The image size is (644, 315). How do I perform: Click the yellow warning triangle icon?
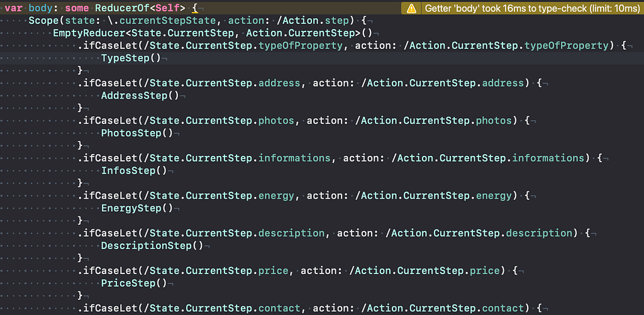click(411, 8)
